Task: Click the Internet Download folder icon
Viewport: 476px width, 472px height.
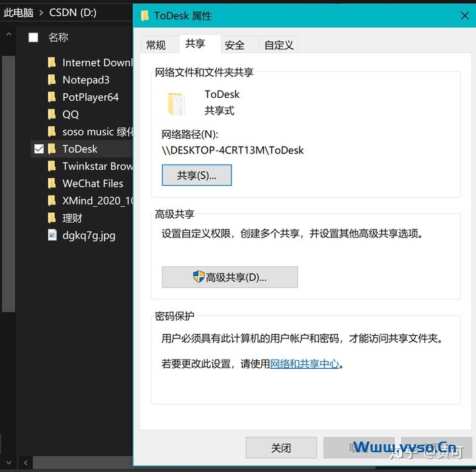Action: click(52, 63)
